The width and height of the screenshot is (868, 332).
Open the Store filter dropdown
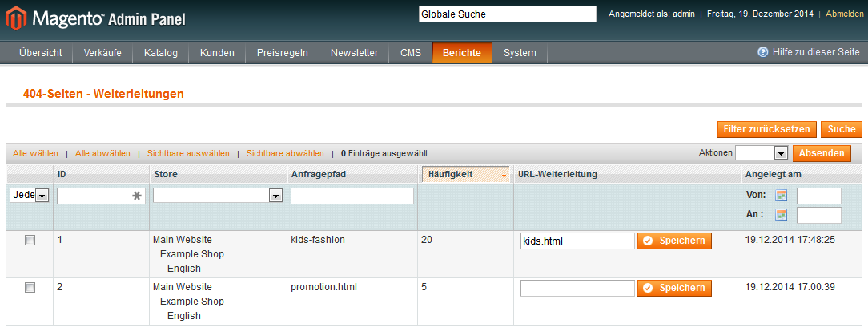218,196
